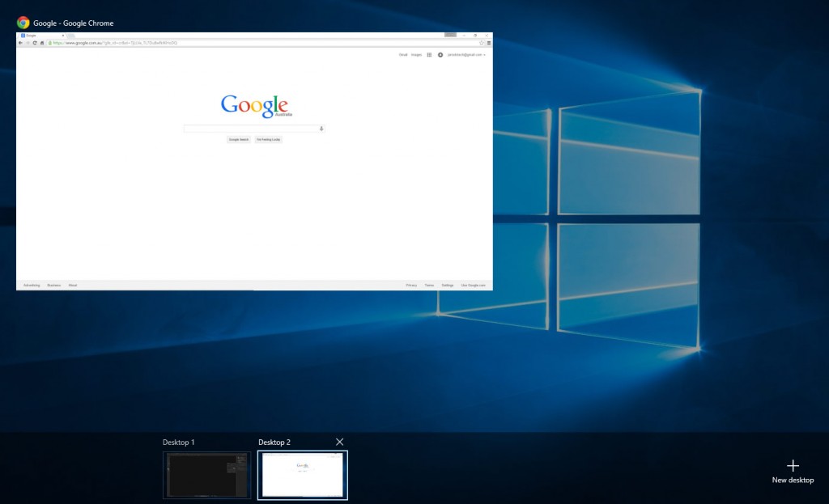Close Desktop 2 with its X button
The height and width of the screenshot is (504, 829).
[339, 442]
